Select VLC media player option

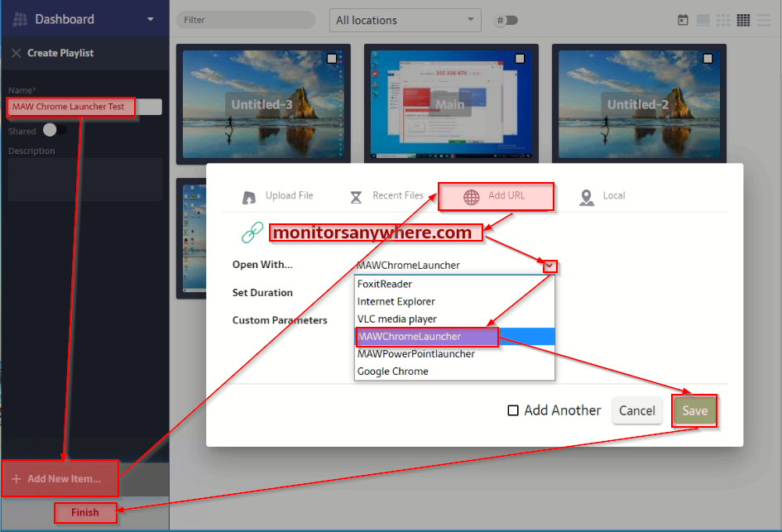tap(397, 319)
